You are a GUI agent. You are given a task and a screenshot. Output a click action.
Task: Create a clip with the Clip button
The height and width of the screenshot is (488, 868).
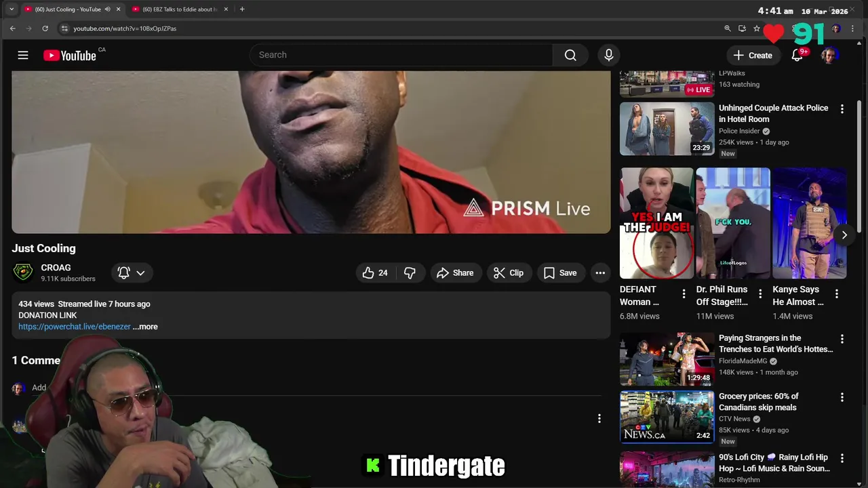pos(509,272)
